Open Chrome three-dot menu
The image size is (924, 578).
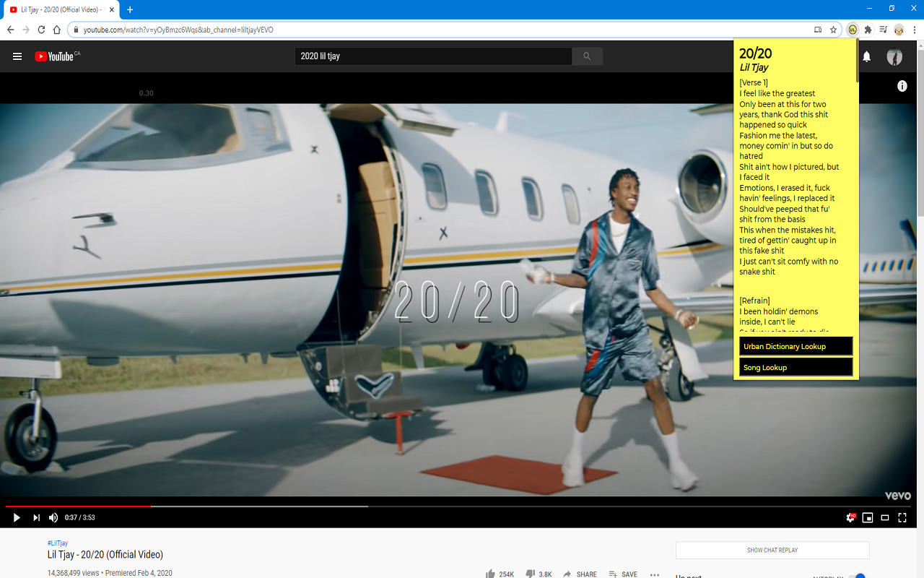[915, 30]
